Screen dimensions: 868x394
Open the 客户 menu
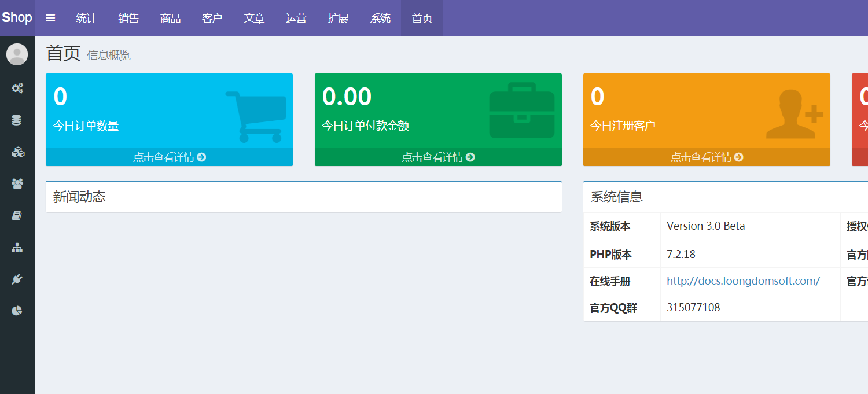[212, 18]
